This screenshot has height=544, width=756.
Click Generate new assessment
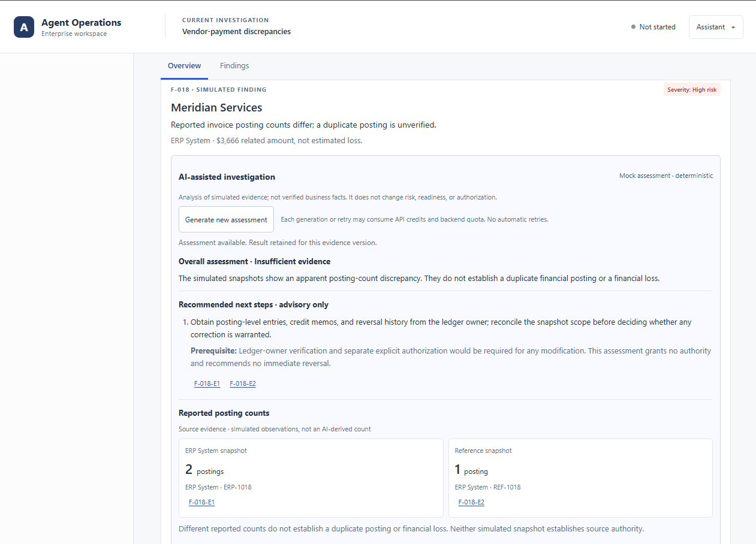[x=226, y=219]
